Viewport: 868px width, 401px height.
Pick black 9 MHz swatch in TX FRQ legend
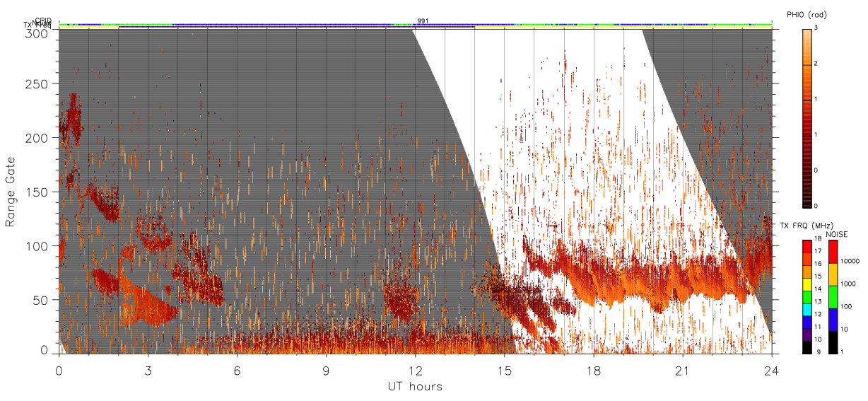(807, 347)
